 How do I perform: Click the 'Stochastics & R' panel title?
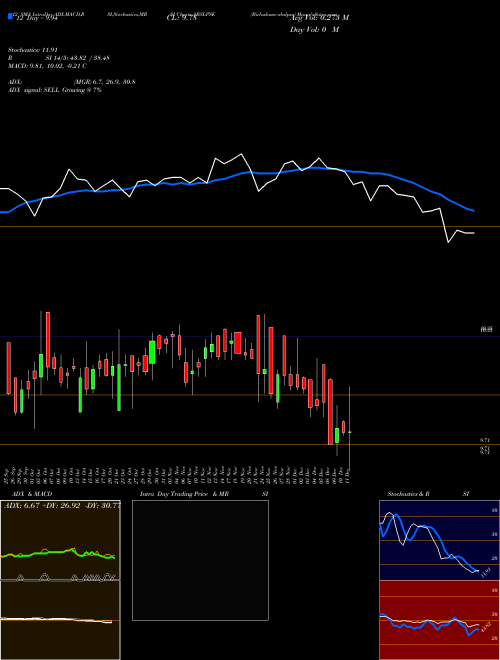[x=408, y=494]
